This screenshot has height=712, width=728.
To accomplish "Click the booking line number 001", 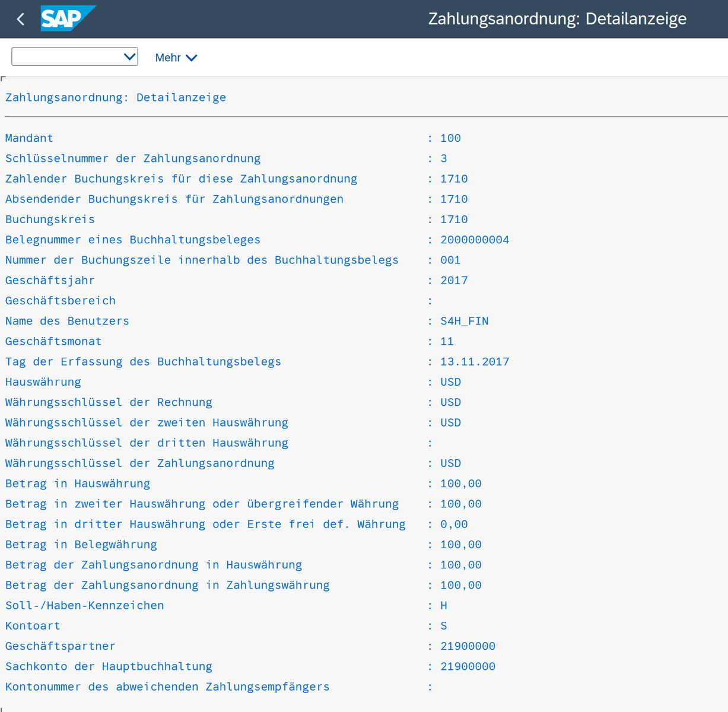I will (x=450, y=260).
